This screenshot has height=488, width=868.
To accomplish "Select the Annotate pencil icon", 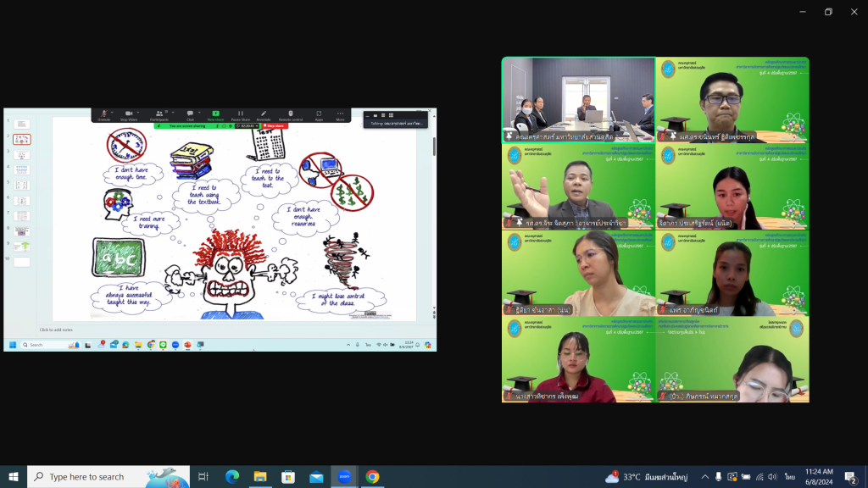I will click(264, 114).
